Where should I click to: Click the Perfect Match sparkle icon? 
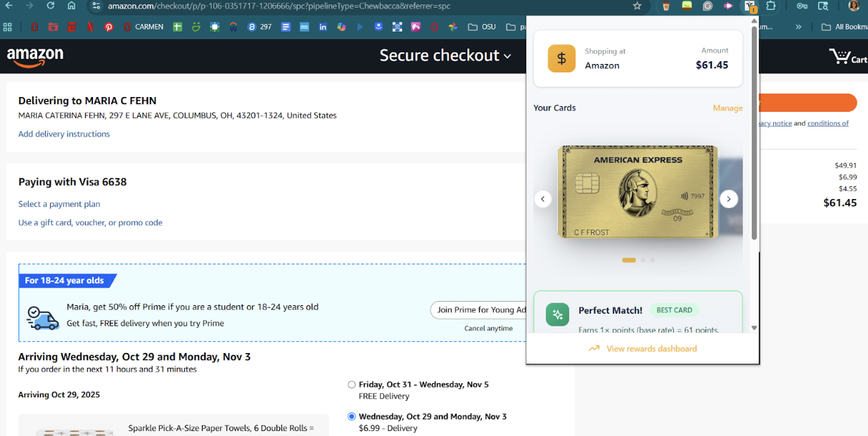tap(558, 314)
